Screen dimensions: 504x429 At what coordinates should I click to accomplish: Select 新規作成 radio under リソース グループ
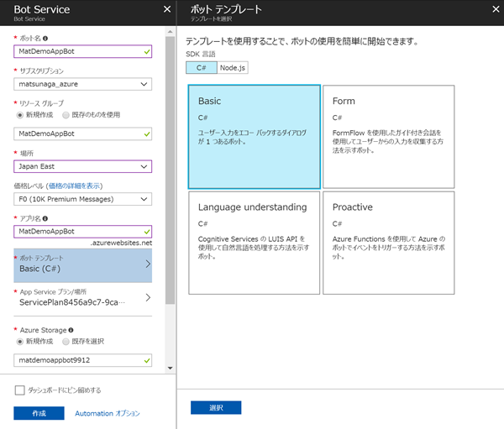pos(20,115)
